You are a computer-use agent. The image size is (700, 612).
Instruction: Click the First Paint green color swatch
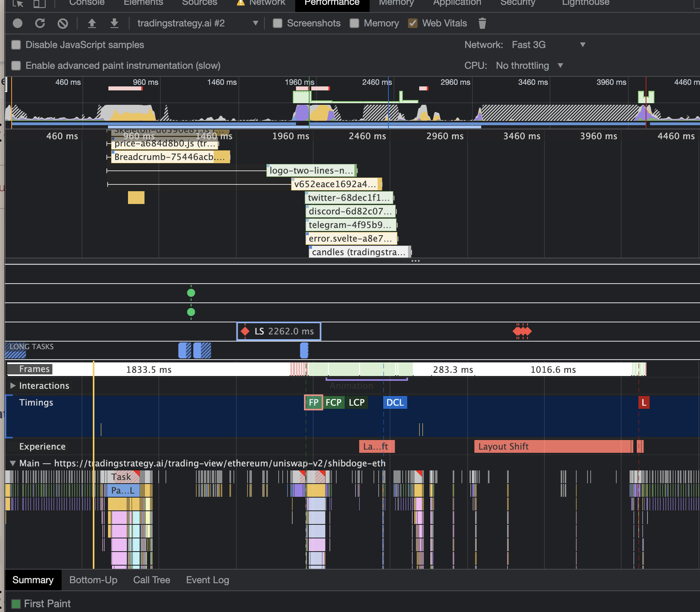(16, 604)
